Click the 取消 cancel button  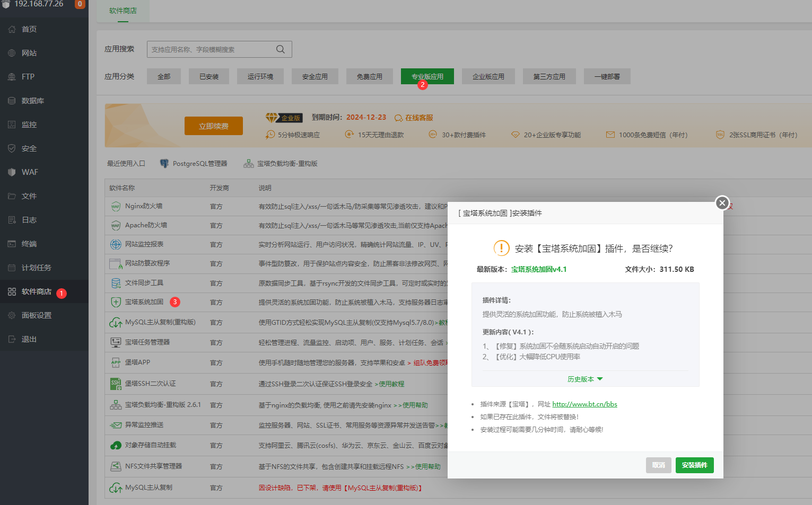(659, 465)
